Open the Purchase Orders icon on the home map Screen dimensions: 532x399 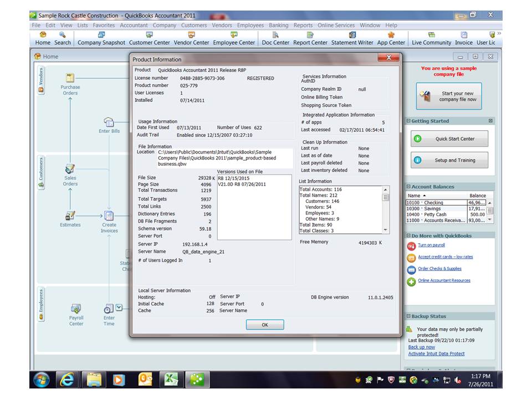[x=70, y=80]
